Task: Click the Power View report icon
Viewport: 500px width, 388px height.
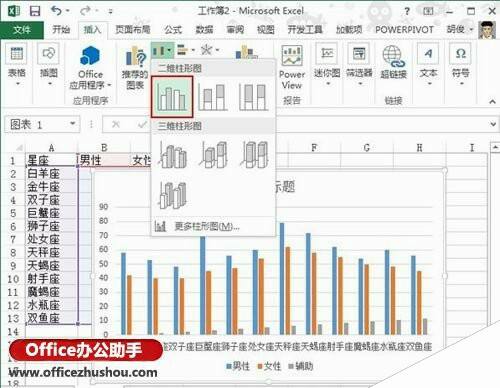Action: (x=292, y=68)
